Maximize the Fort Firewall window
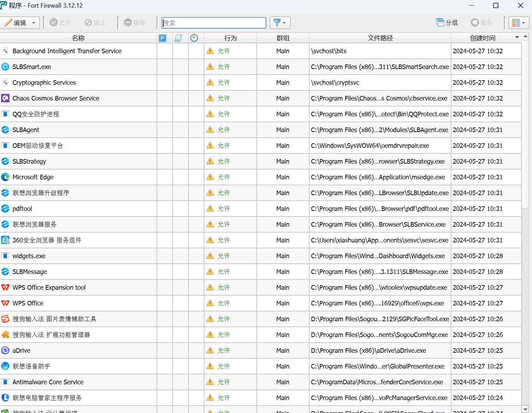532x413 pixels. point(496,6)
